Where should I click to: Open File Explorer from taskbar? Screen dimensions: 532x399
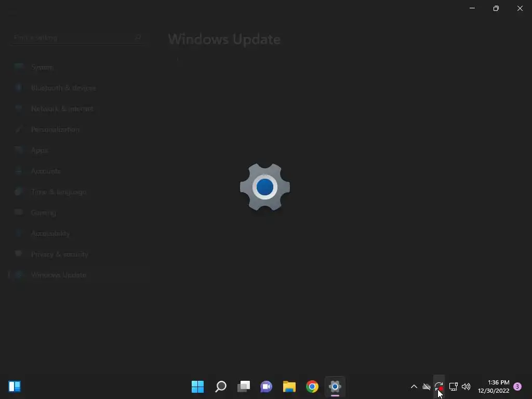click(x=289, y=387)
